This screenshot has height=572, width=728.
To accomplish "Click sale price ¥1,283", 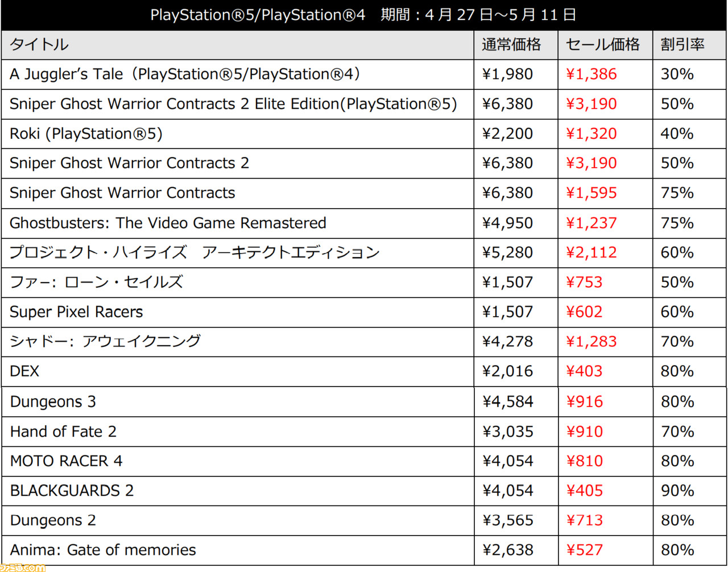I will [x=591, y=342].
